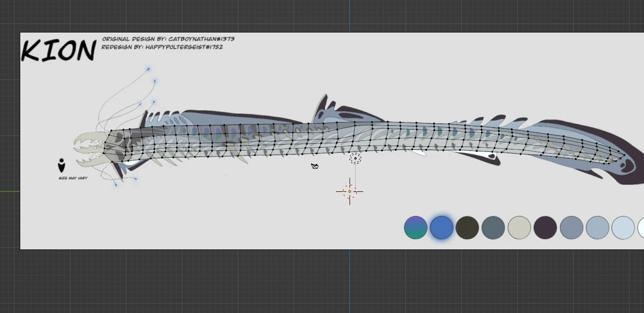Select the small camera object below the mesh
The image size is (644, 313).
315,166
